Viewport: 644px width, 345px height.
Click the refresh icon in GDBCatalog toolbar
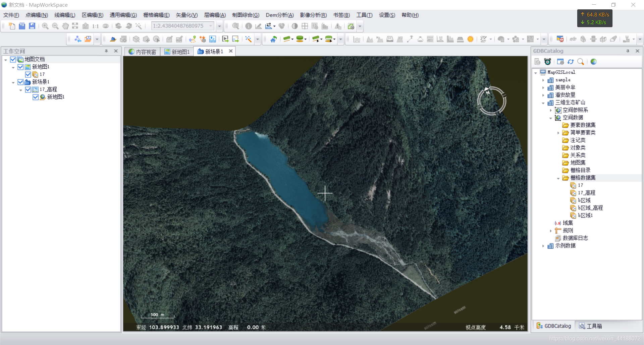[571, 62]
